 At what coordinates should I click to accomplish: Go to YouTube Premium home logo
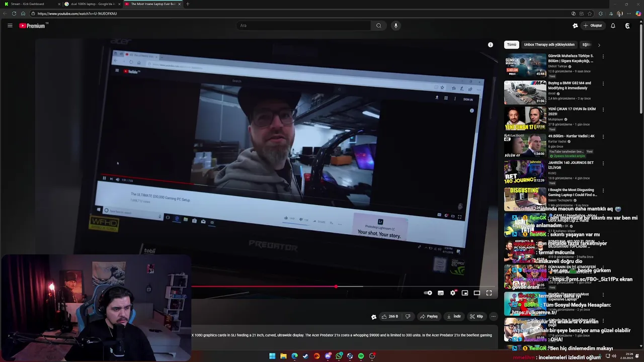click(32, 26)
